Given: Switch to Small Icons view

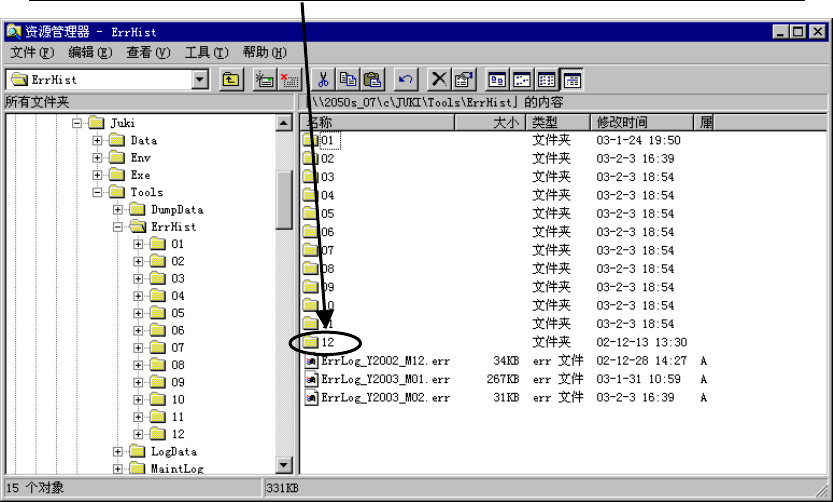Looking at the screenshot, I should (522, 80).
